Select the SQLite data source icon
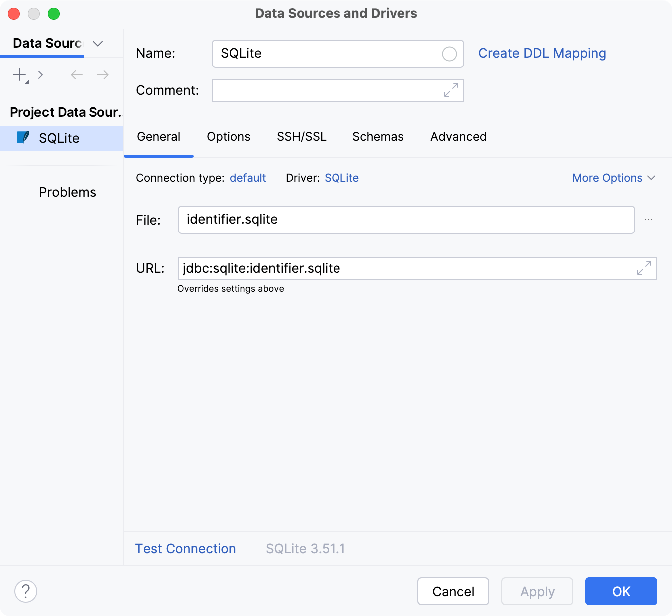672x616 pixels. point(23,138)
